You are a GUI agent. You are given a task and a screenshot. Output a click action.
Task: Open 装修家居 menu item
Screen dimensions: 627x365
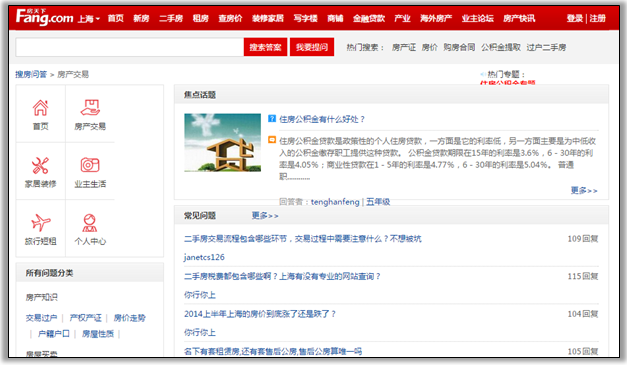tap(268, 18)
